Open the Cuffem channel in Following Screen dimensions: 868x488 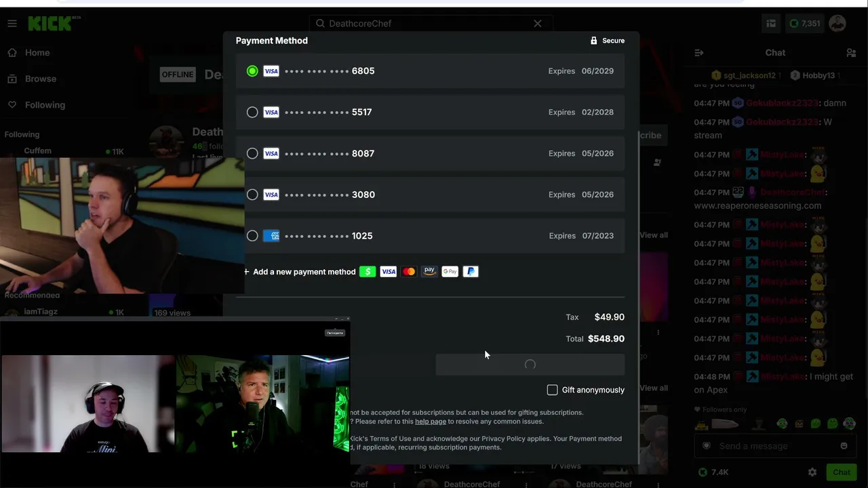tap(38, 151)
